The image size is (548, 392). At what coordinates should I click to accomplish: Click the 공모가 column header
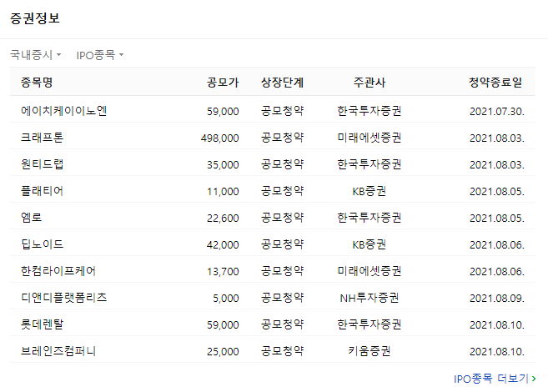point(223,83)
